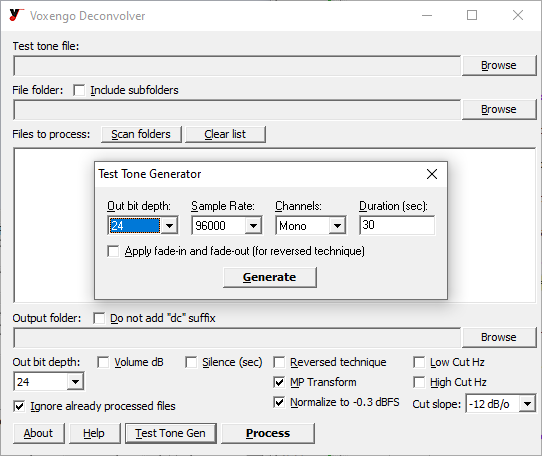The height and width of the screenshot is (456, 542).
Task: Click the Test tone file path field
Action: pos(237,66)
